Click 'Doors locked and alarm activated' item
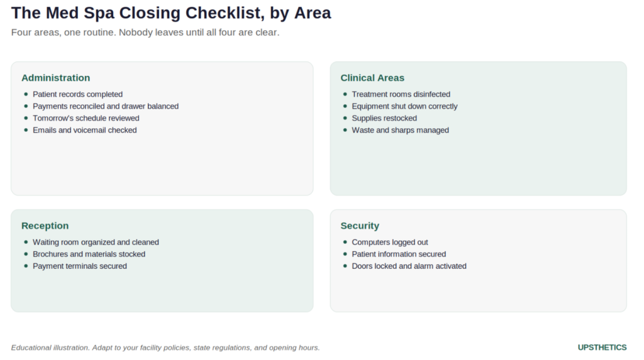Screen dimensions: 644x360 [x=409, y=266]
